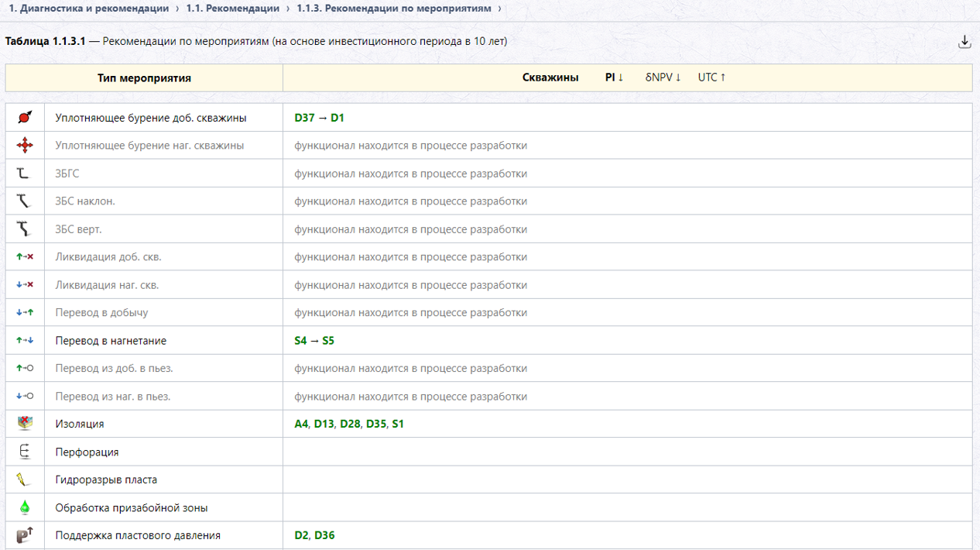Click the green drop Обработка призабойной зоны icon

tap(25, 507)
